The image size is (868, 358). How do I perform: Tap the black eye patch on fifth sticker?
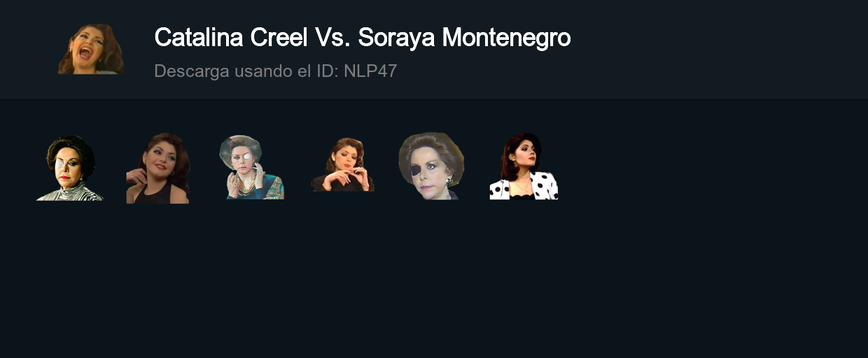[x=416, y=171]
